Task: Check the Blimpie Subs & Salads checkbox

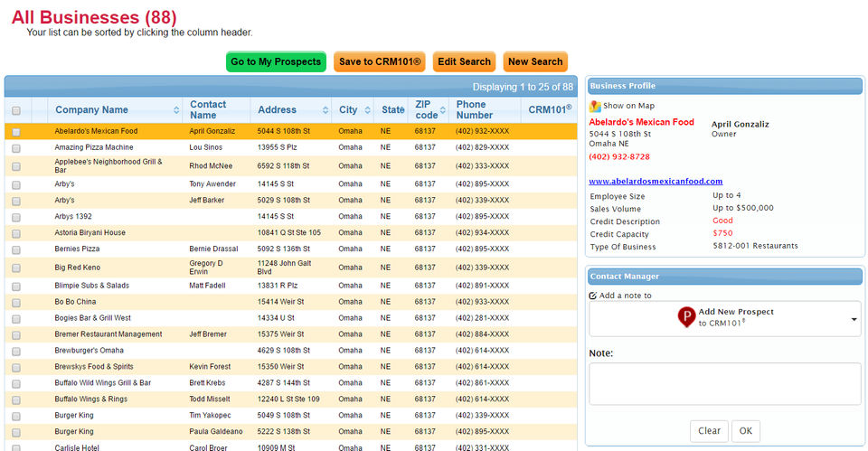Action: click(x=16, y=287)
